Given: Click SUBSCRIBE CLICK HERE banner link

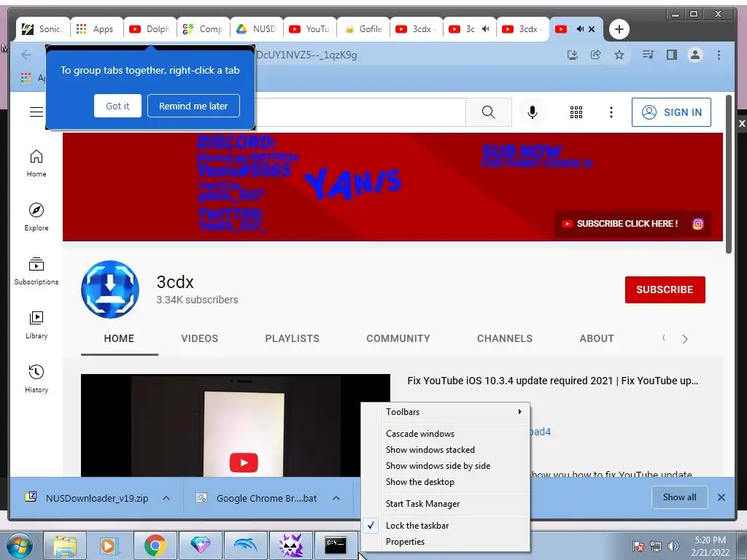Looking at the screenshot, I should click(x=621, y=224).
